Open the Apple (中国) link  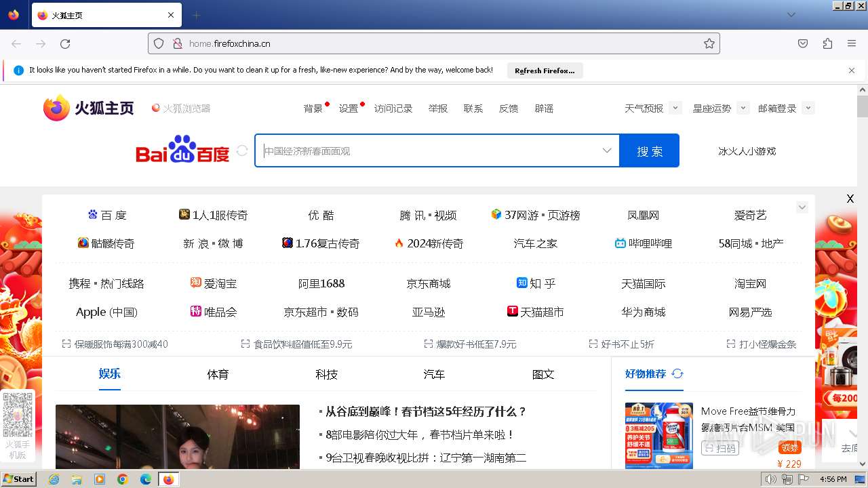(106, 312)
